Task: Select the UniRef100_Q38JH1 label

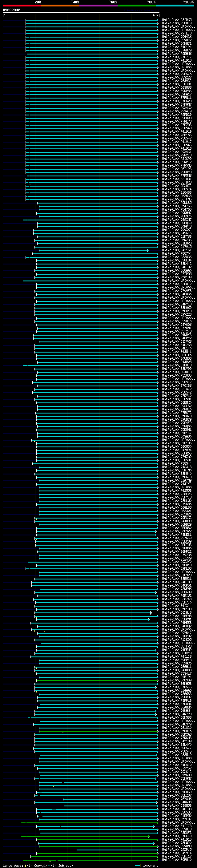Action: click(177, 84)
